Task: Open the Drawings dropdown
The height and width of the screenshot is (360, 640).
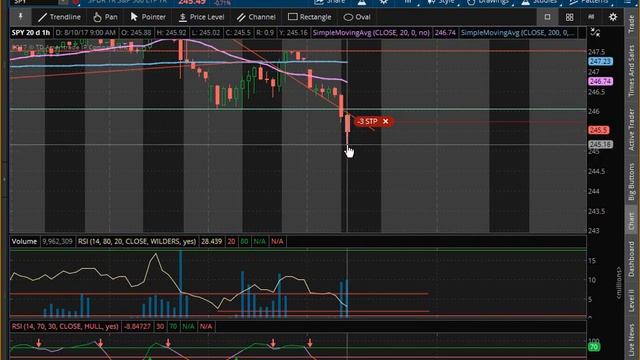Action: coord(488,2)
